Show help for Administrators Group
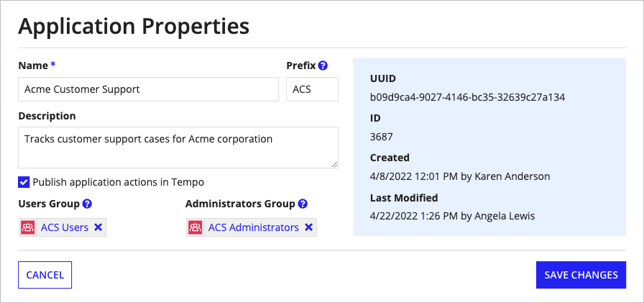The image size is (644, 303). pyautogui.click(x=303, y=204)
